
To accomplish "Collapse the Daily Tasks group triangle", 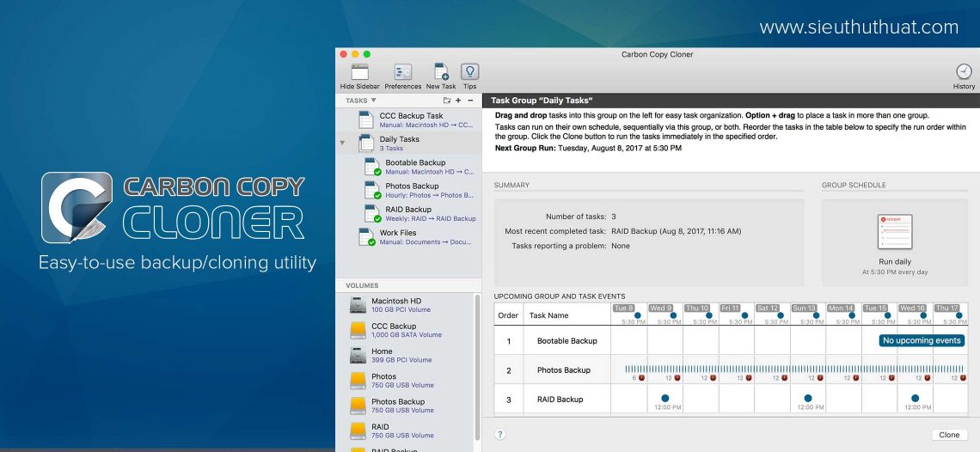I will coord(342,144).
